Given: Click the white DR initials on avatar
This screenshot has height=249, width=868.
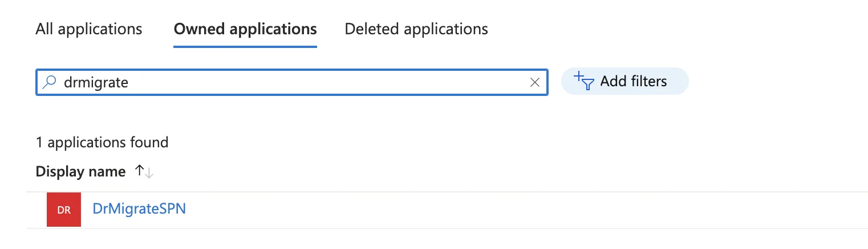Looking at the screenshot, I should [x=64, y=210].
